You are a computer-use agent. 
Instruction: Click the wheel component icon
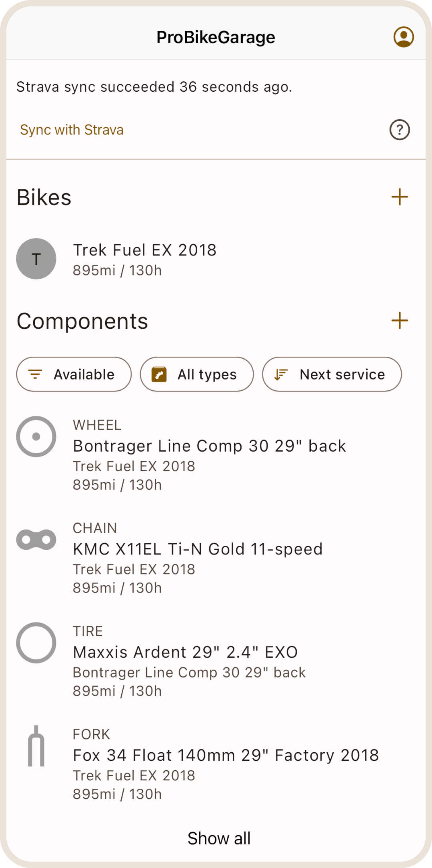[x=36, y=436]
